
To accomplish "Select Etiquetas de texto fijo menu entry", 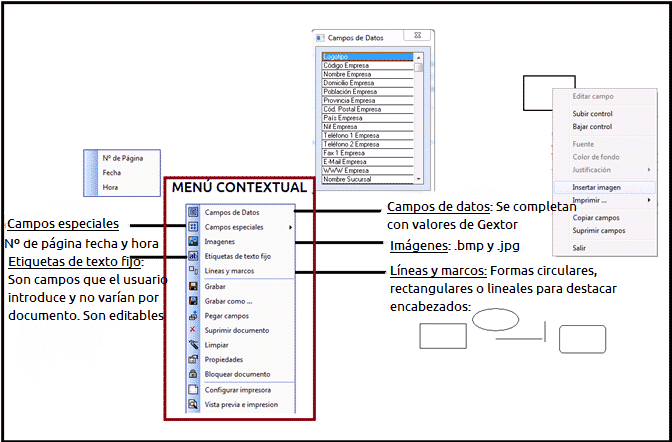I will pyautogui.click(x=241, y=256).
